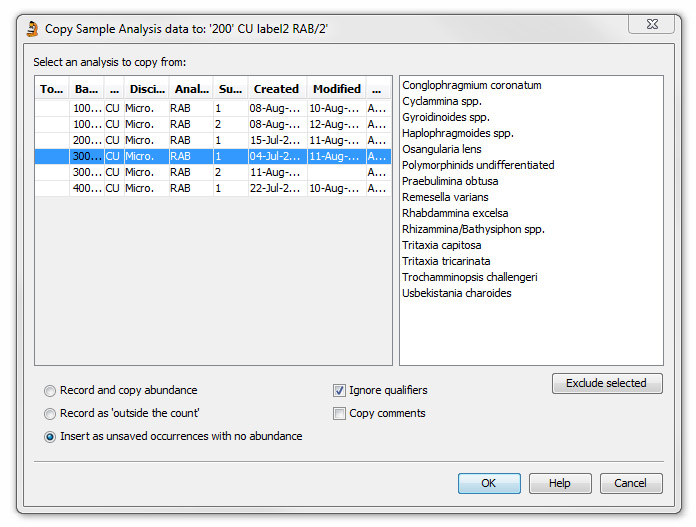
Task: Select analysis row modified 12-Aug
Action: [213, 124]
